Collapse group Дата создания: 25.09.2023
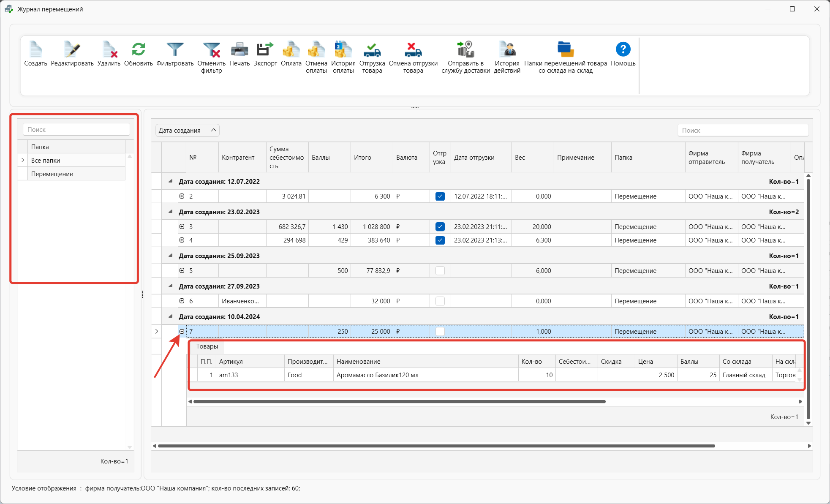The image size is (830, 504). pyautogui.click(x=170, y=256)
